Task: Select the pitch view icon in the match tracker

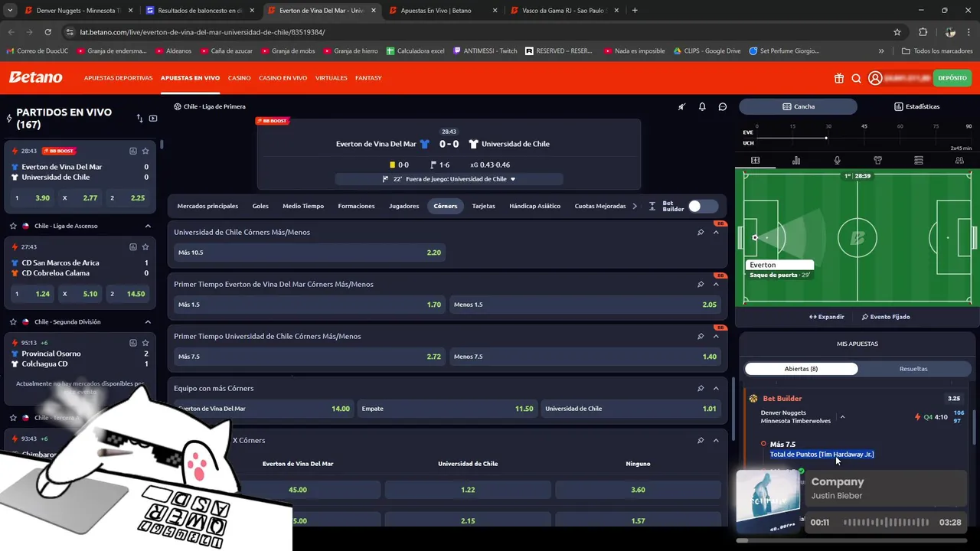Action: coord(755,160)
